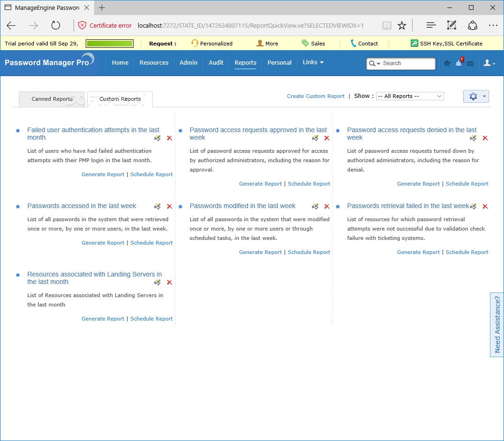Viewport: 504px width, 441px height.
Task: Click the Certificate error warning
Action: [105, 25]
